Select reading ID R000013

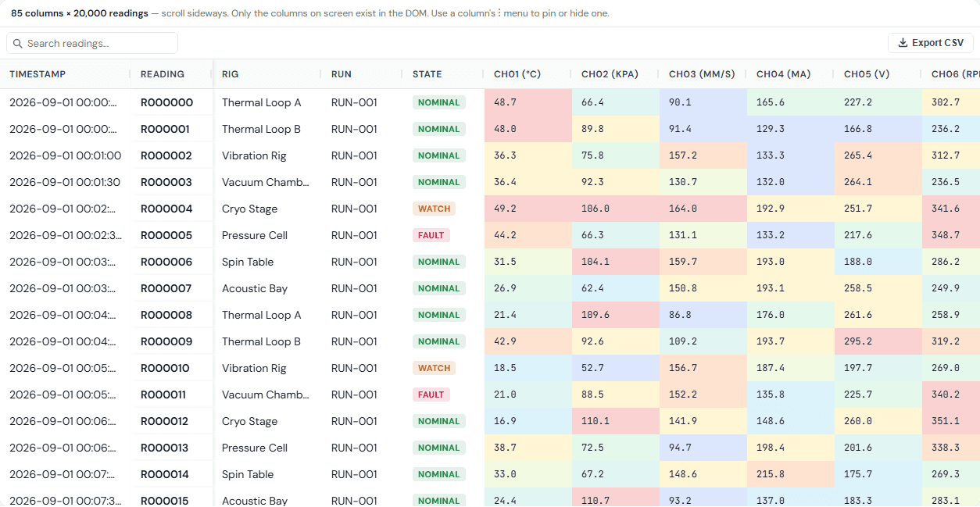point(165,448)
